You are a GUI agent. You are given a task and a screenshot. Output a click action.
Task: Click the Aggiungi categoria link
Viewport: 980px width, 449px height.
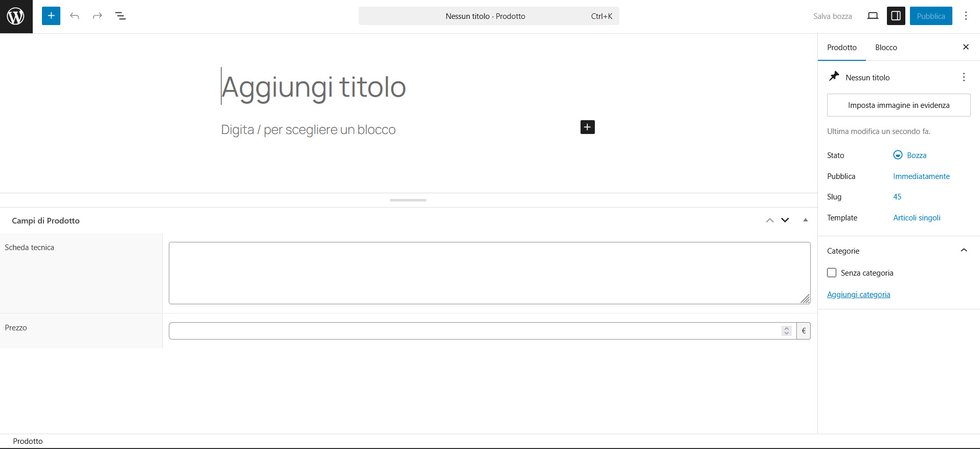click(x=859, y=295)
